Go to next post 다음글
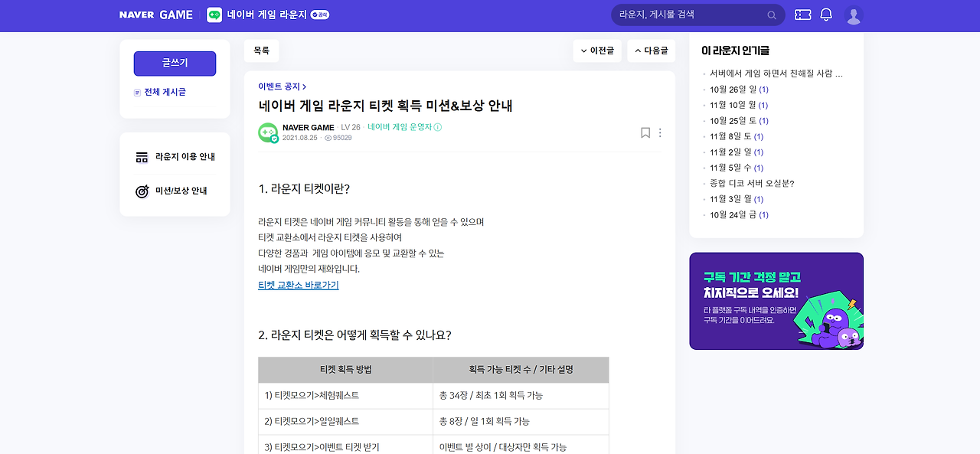This screenshot has height=454, width=980. pyautogui.click(x=651, y=51)
